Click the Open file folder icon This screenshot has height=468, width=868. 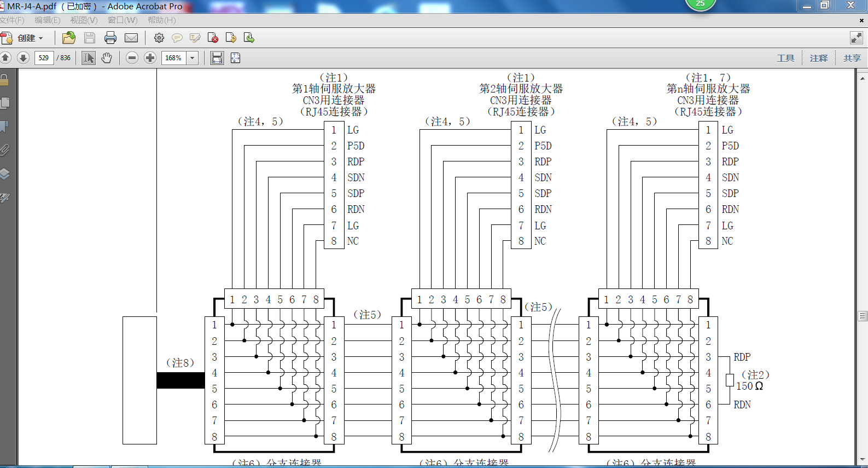[69, 38]
